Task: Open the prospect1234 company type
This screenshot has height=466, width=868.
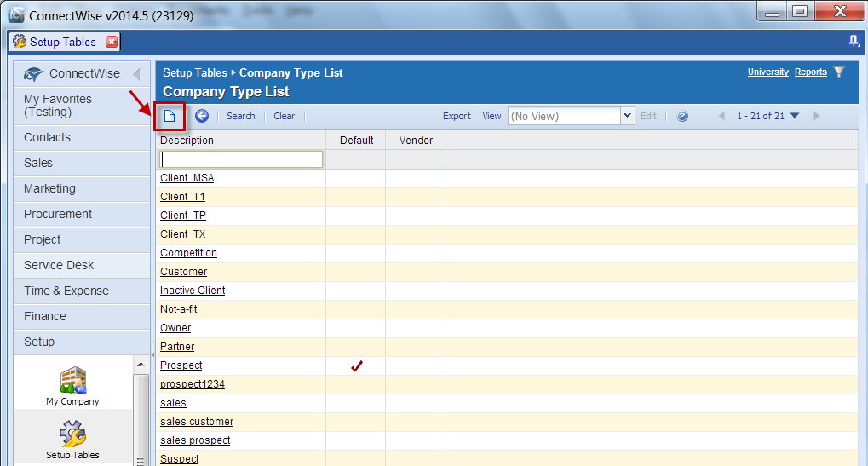Action: point(193,384)
